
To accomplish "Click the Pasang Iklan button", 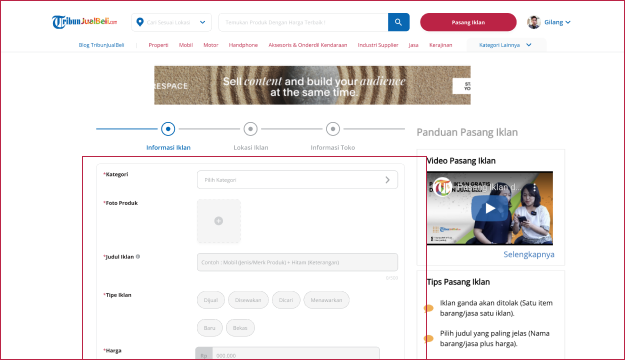I will tap(468, 22).
